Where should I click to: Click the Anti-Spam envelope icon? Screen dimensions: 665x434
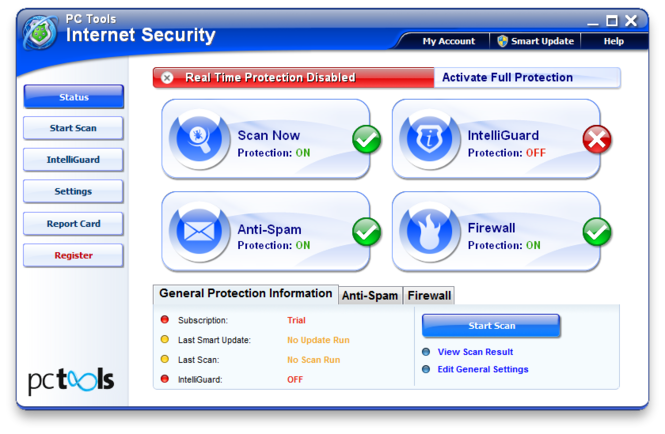click(x=199, y=232)
